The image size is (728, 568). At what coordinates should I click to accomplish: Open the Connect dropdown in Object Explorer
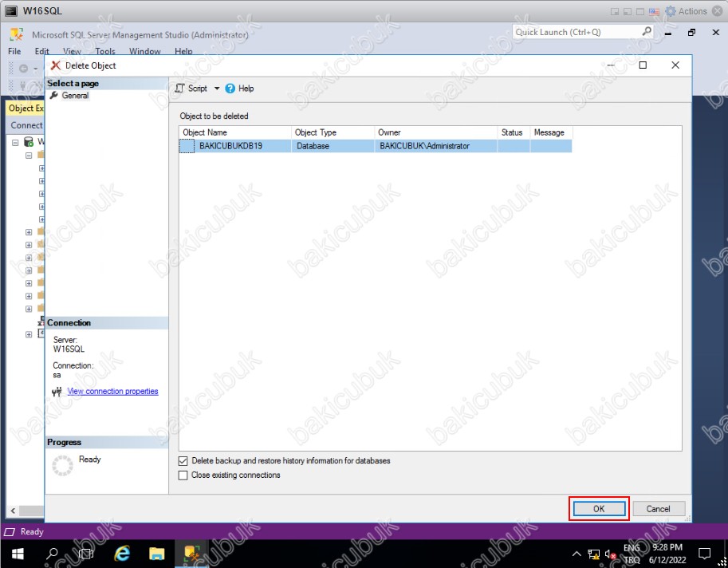click(x=26, y=125)
